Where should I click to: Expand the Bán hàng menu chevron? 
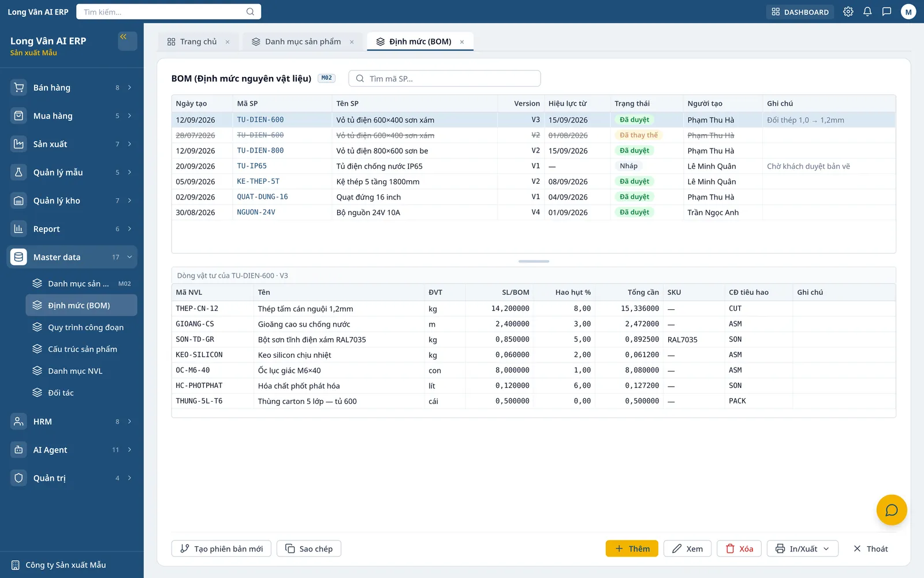pyautogui.click(x=129, y=87)
